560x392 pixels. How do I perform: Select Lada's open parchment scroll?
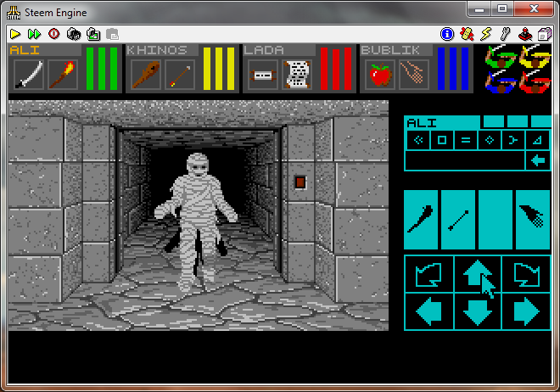click(x=297, y=75)
